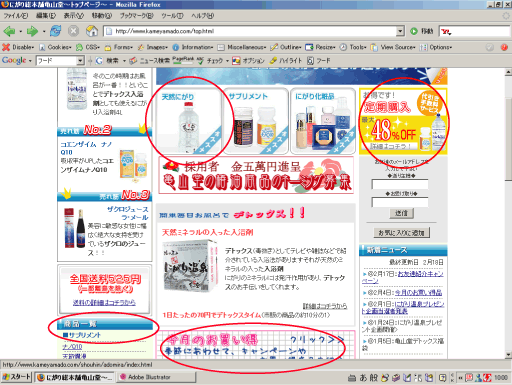Reload the page with the refresh icon
The height and width of the screenshot is (385, 512).
[56, 31]
